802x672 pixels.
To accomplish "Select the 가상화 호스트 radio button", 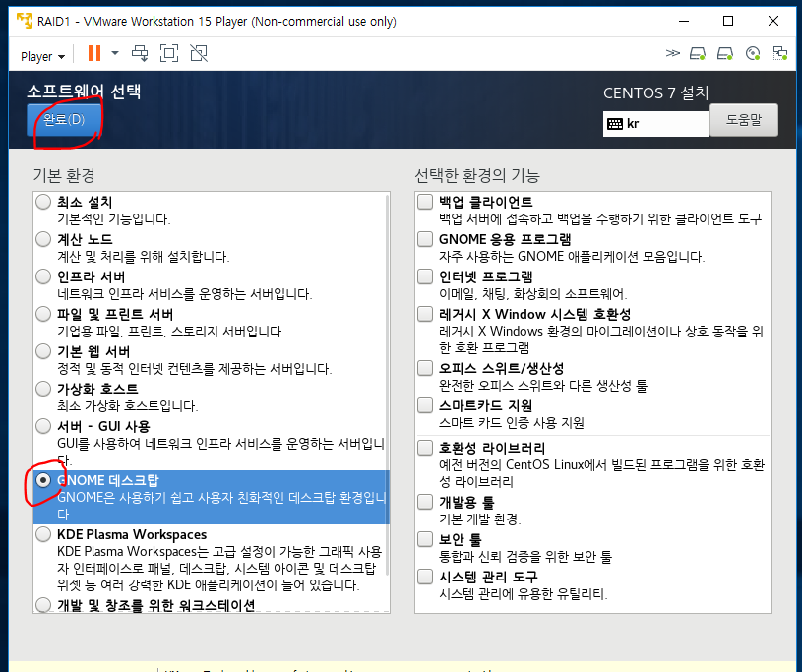I will coord(43,389).
